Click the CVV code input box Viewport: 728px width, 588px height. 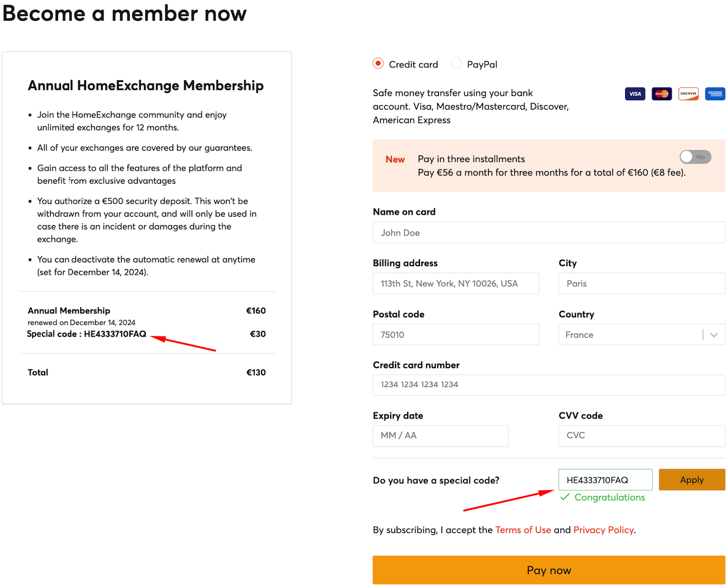coord(642,436)
